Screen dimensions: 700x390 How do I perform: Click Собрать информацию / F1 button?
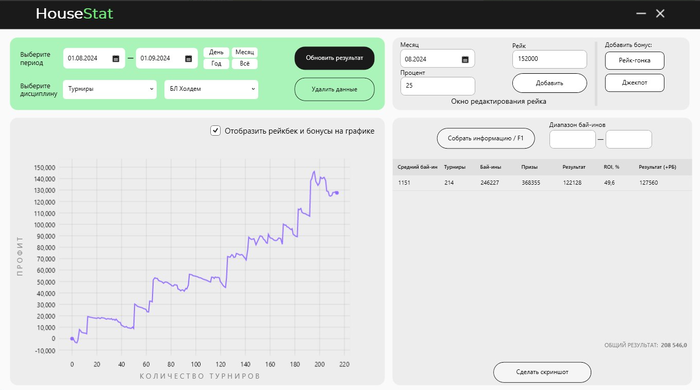point(486,138)
